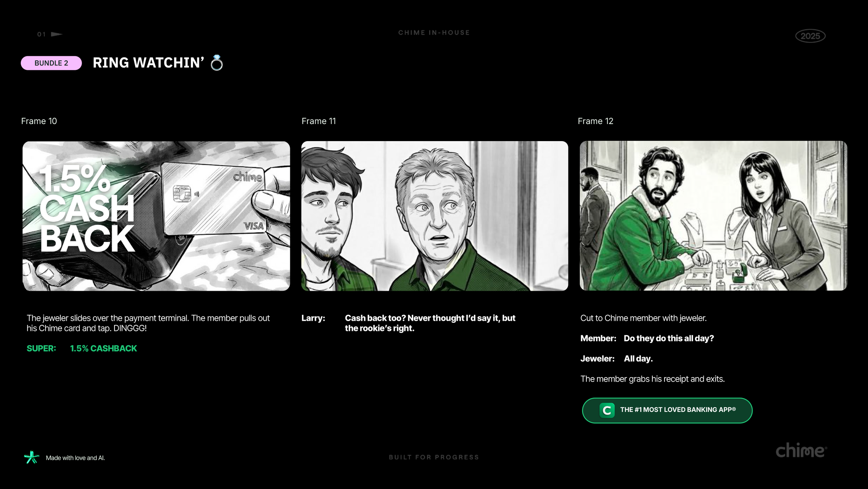The image size is (868, 489).
Task: Click the Frame 12 label
Action: (x=595, y=121)
